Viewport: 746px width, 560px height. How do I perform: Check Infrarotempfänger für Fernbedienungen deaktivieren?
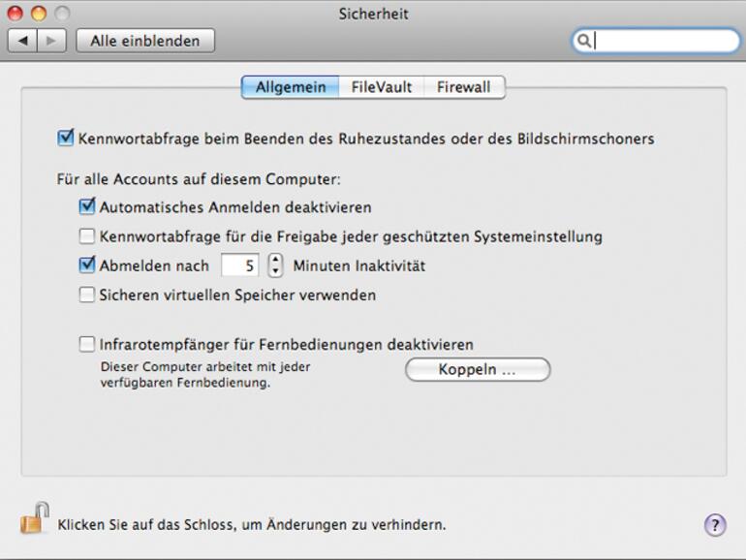87,344
